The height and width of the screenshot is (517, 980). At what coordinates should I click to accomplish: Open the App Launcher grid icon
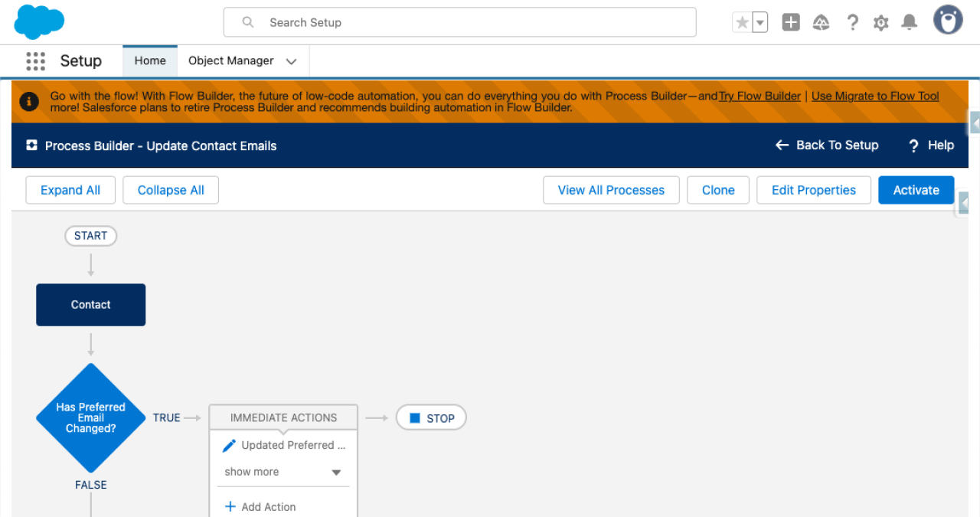[x=35, y=61]
